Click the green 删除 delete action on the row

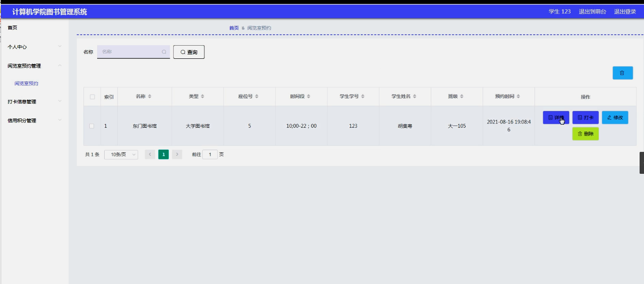point(585,134)
